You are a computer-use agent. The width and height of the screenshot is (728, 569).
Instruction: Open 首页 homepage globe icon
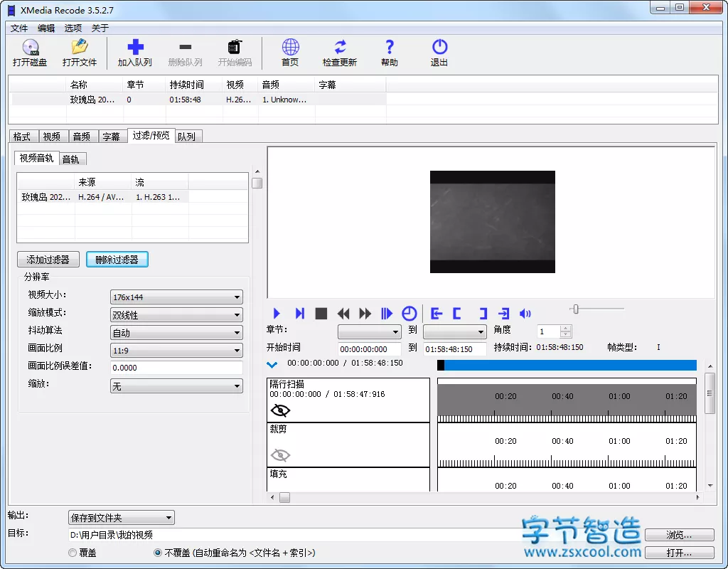290,53
